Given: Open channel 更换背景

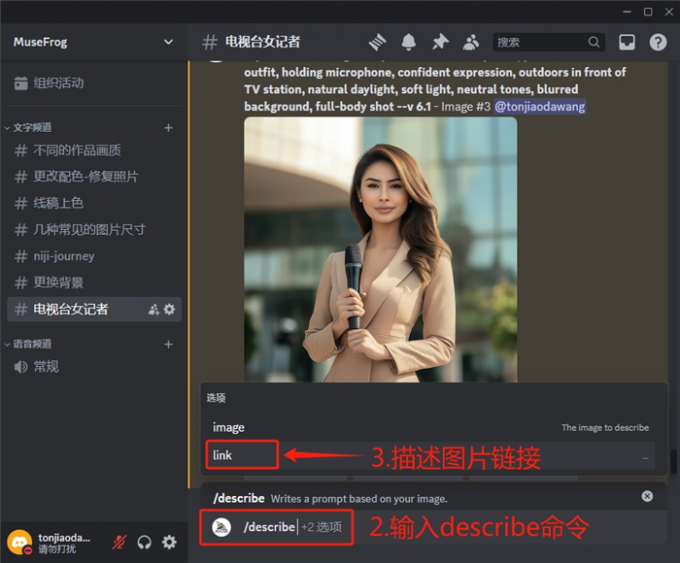Looking at the screenshot, I should (x=94, y=283).
